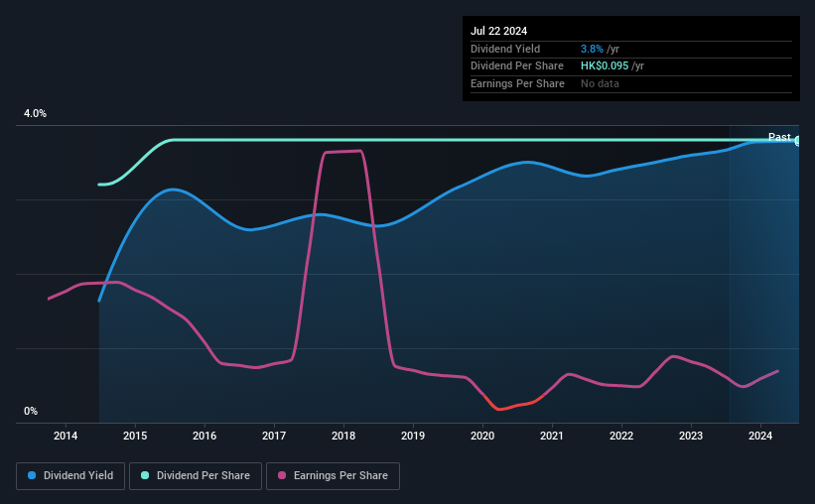
Task: Click the 2024 x-axis label
Action: tap(760, 436)
